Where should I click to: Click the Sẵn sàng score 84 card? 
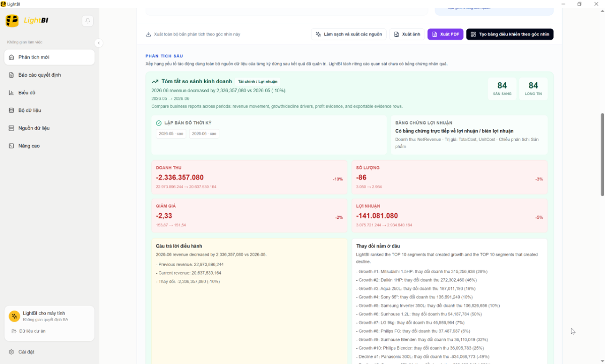click(x=502, y=89)
